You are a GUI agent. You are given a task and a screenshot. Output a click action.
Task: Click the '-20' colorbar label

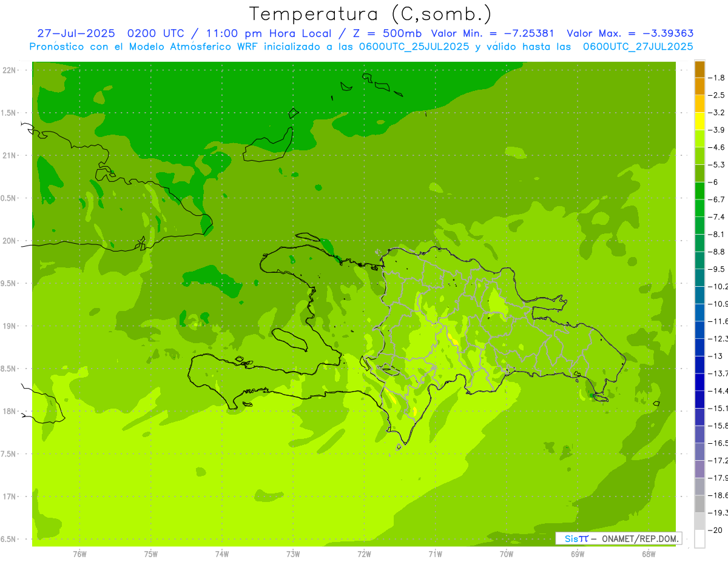click(716, 530)
